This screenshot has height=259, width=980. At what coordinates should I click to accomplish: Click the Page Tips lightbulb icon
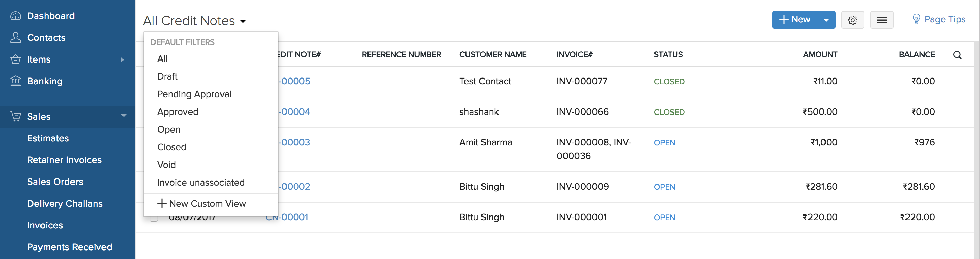[916, 19]
